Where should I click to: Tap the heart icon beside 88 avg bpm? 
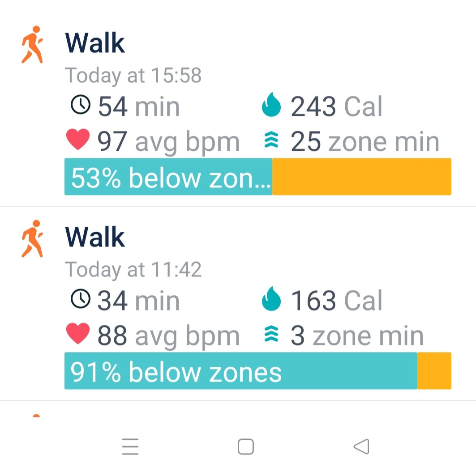click(x=78, y=335)
